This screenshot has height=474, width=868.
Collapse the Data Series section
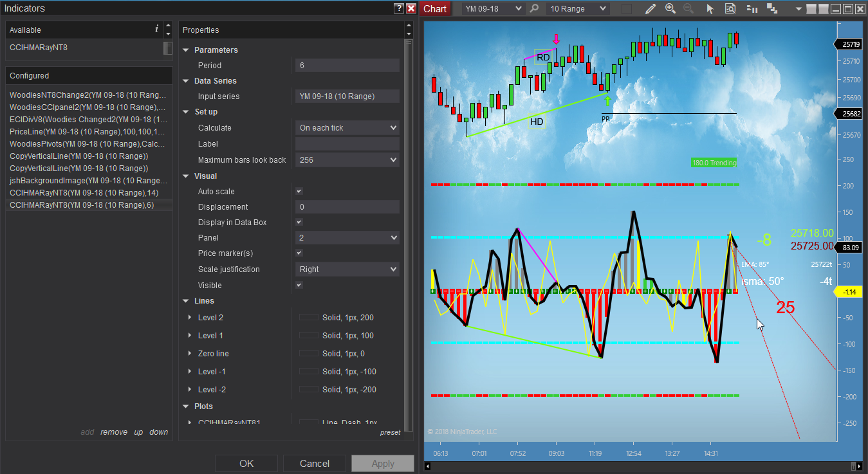[186, 81]
